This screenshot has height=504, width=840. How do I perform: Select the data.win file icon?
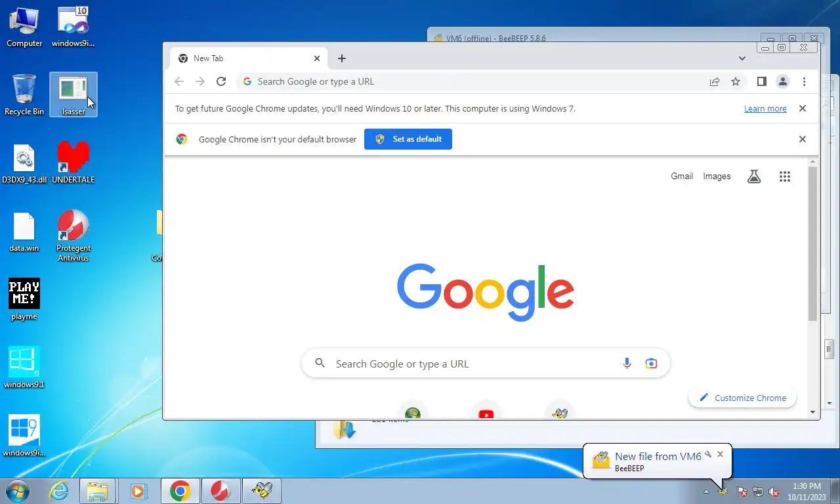click(x=24, y=232)
